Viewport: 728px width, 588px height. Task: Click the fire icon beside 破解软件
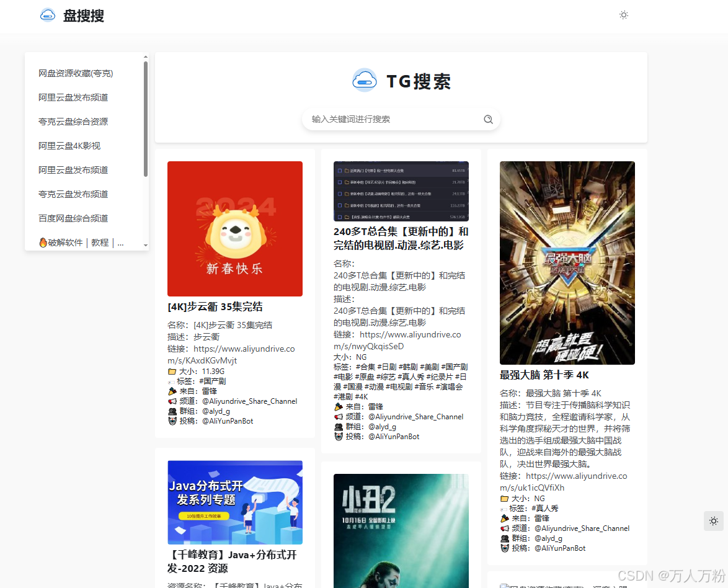pos(43,243)
